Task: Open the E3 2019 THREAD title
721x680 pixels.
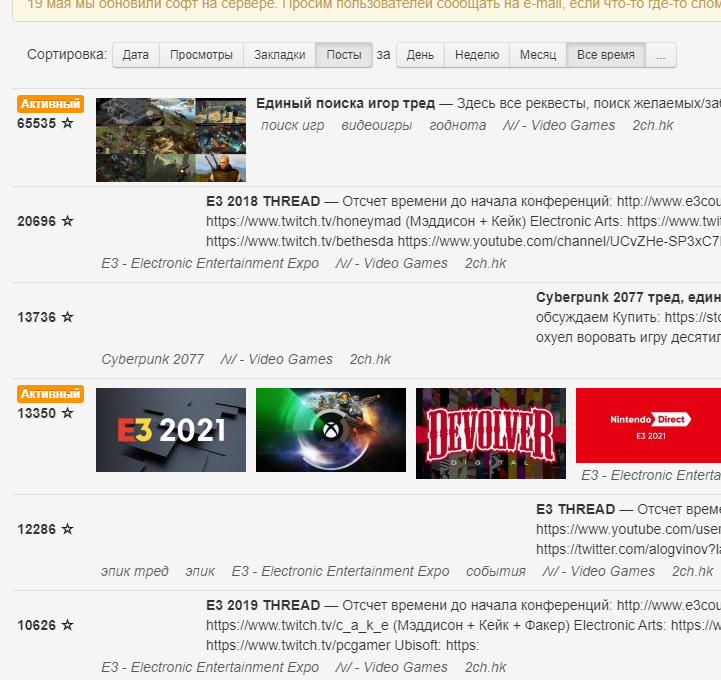Action: 263,606
